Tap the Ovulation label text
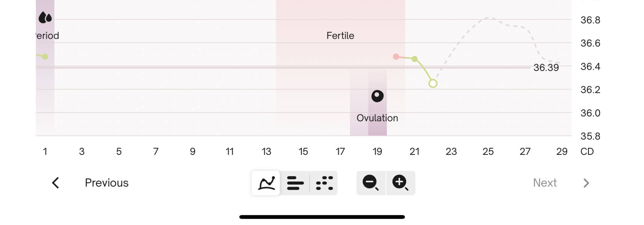Screen dimensions: 644x225 [377, 118]
